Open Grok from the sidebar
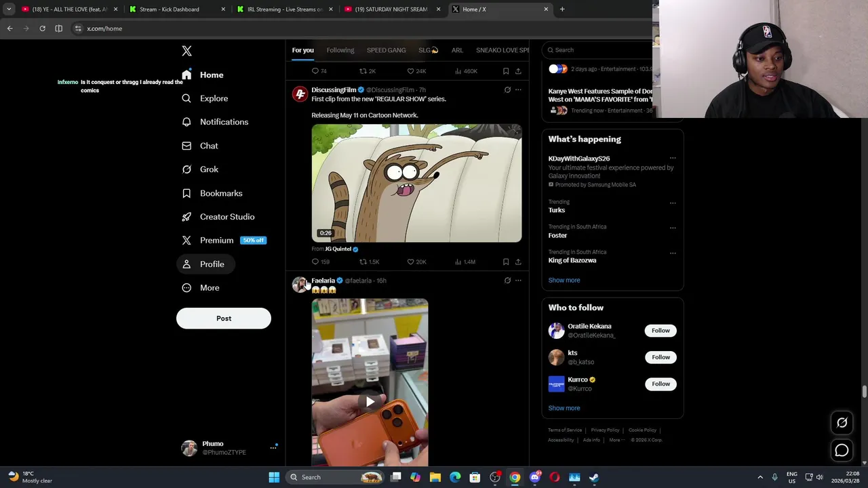Screen dimensions: 868x488 click(200, 169)
